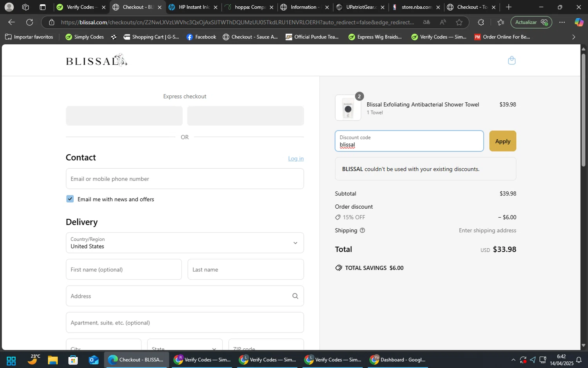
Task: Open the Facebook bookmark
Action: coord(201,37)
